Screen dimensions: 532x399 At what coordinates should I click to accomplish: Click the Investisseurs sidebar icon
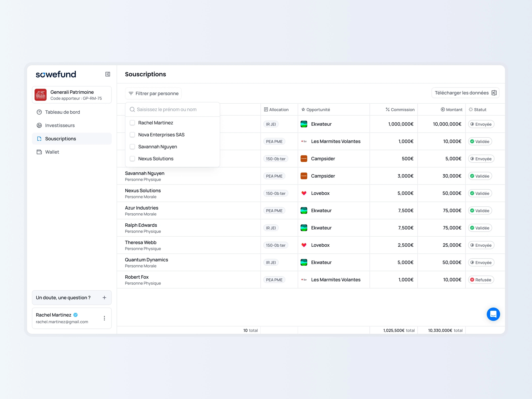click(x=39, y=125)
